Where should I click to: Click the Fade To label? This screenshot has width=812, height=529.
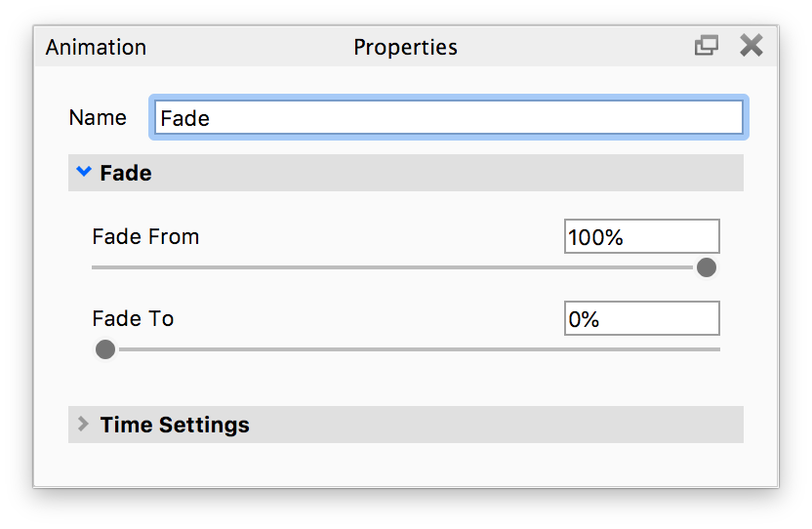point(133,318)
